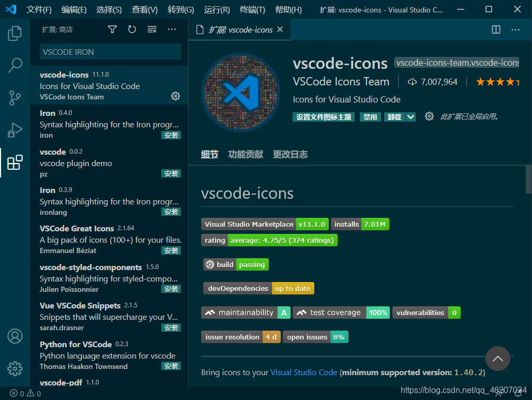Image resolution: width=532 pixels, height=400 pixels.
Task: Open editor more actions ellipsis
Action: coord(515,29)
